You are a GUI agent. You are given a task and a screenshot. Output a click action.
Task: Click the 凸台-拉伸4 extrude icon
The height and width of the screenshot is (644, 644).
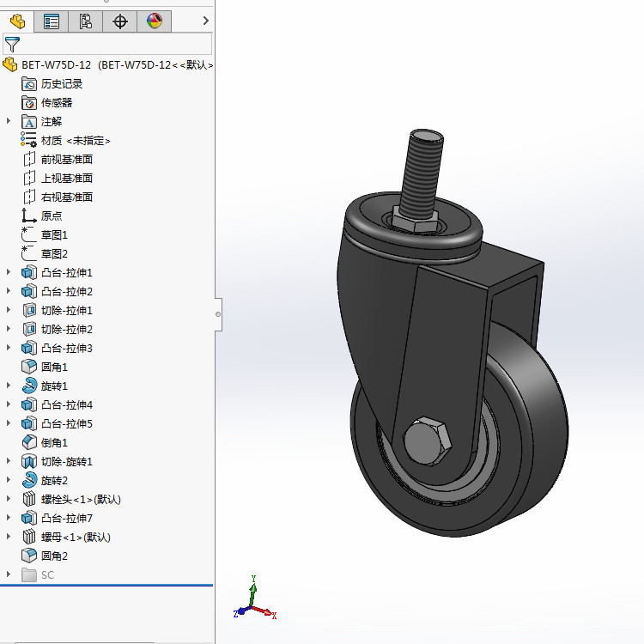pyautogui.click(x=28, y=404)
